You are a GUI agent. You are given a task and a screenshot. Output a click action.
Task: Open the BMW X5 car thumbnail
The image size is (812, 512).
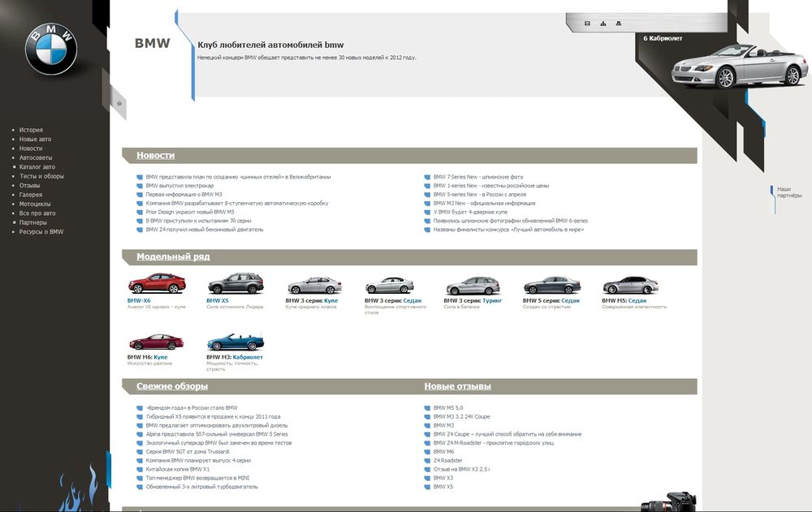[235, 284]
